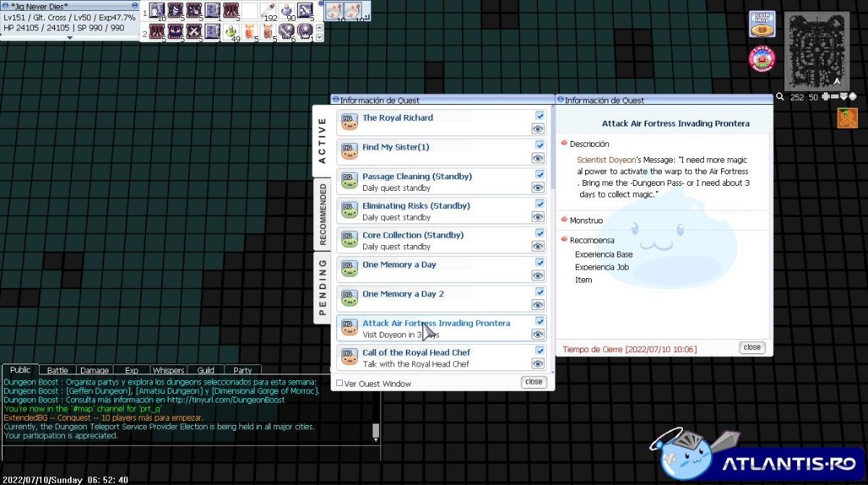Screen dimensions: 868x485
Task: Toggle eye icon for Find My Sister(1)
Action: click(x=537, y=158)
